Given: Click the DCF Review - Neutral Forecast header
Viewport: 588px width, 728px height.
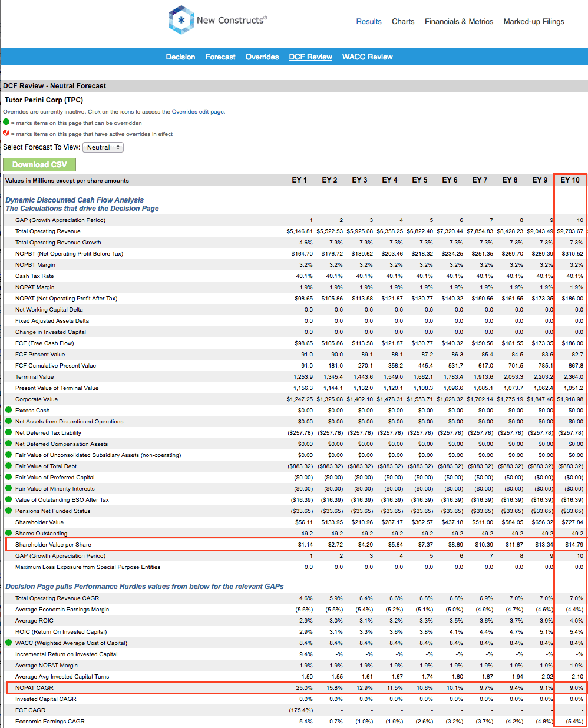Looking at the screenshot, I should [54, 85].
